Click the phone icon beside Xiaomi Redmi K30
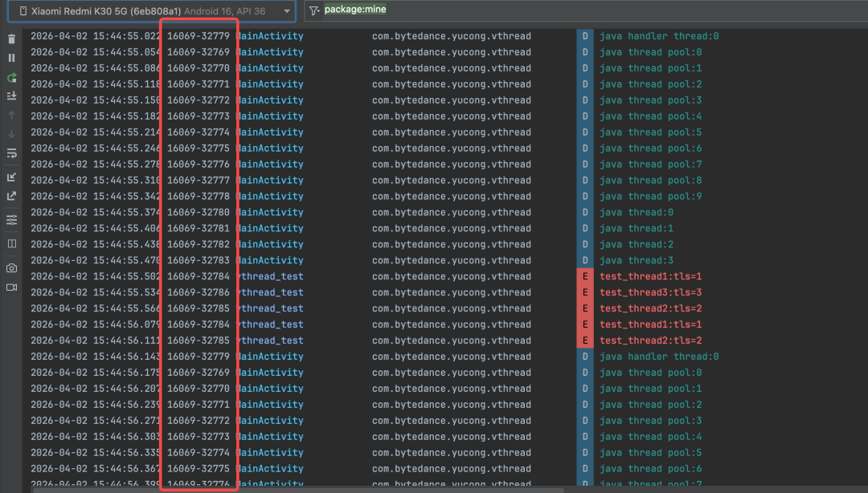The height and width of the screenshot is (493, 868). 23,11
